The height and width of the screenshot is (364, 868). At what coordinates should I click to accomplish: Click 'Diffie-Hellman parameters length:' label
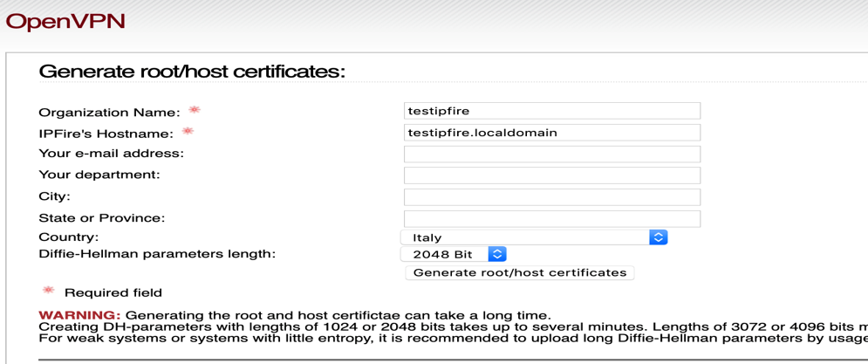[157, 254]
